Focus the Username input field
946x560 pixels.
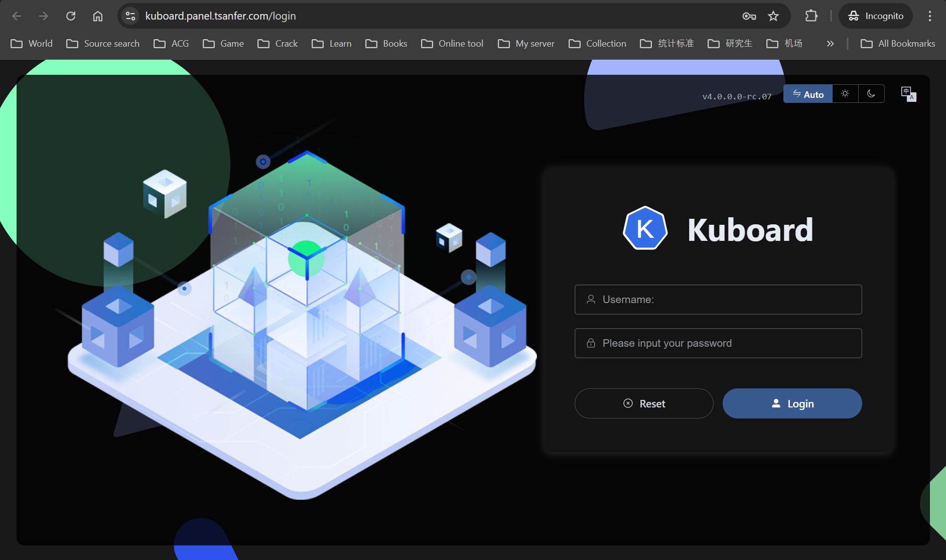pyautogui.click(x=718, y=300)
